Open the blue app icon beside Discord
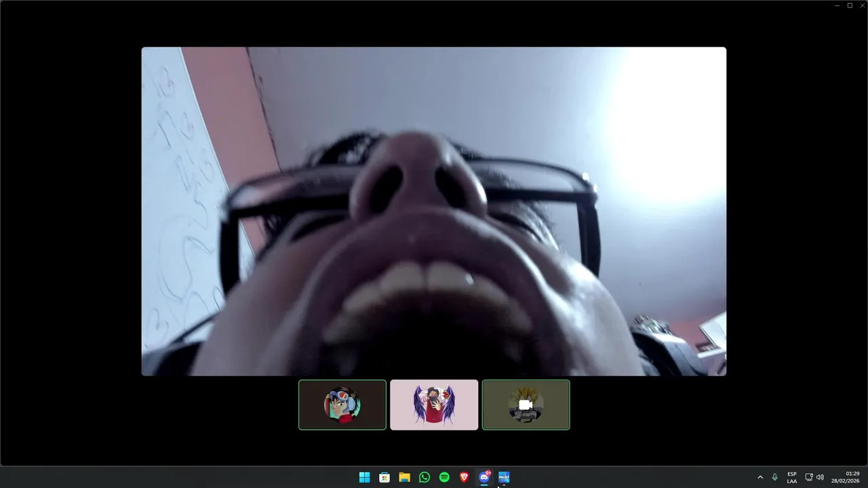Screen dimensions: 868x488 (x=504, y=477)
